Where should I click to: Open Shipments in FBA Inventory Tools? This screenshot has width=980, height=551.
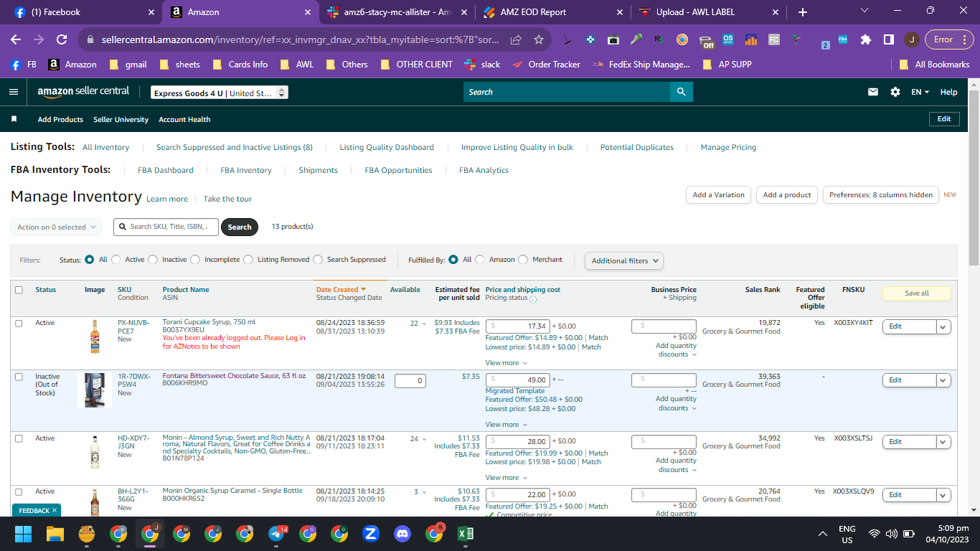pos(318,170)
